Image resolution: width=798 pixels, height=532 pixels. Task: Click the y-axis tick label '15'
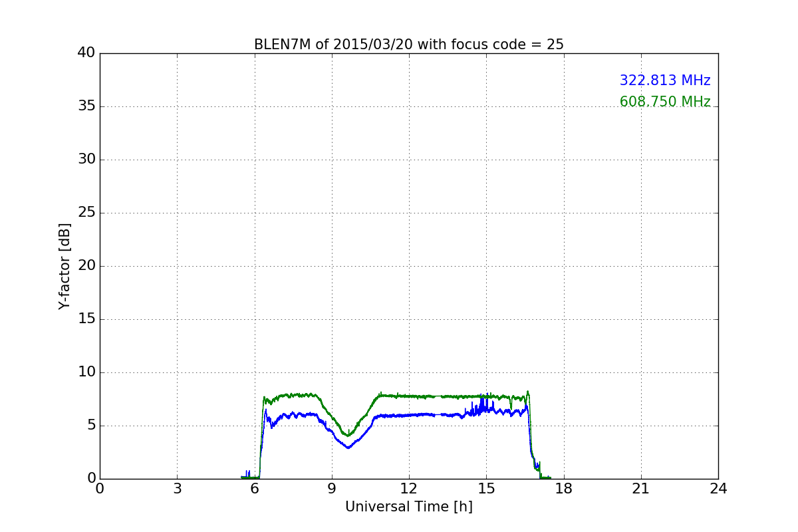coord(86,319)
